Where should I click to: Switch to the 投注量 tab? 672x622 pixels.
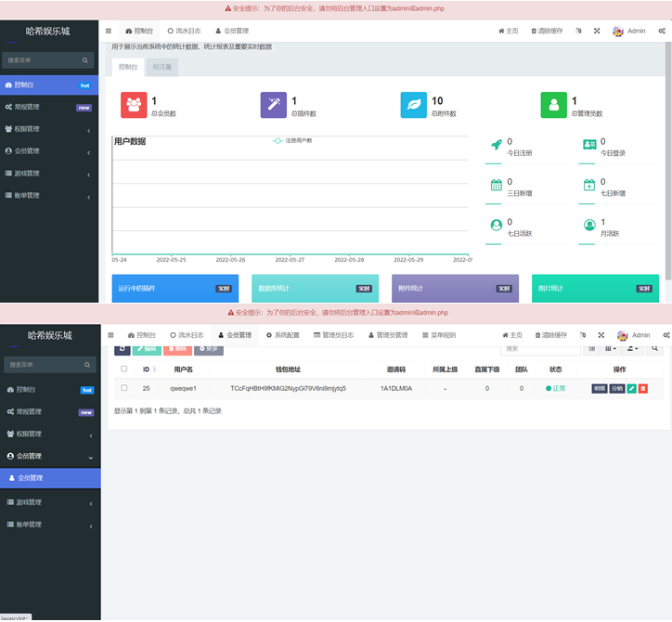point(162,67)
